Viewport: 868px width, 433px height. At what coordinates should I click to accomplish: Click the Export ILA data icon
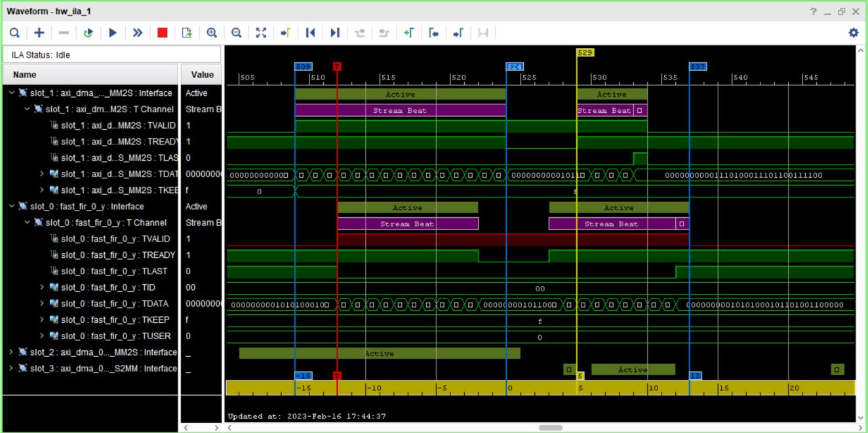(187, 32)
